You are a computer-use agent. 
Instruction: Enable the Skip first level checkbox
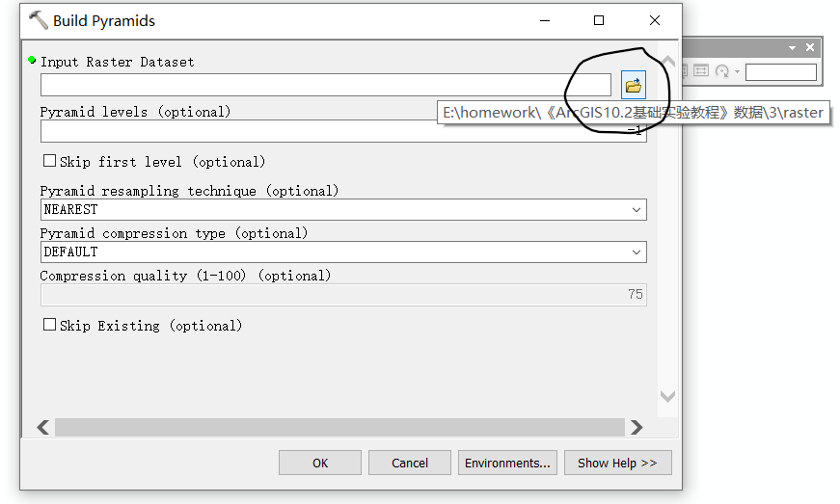tap(49, 161)
